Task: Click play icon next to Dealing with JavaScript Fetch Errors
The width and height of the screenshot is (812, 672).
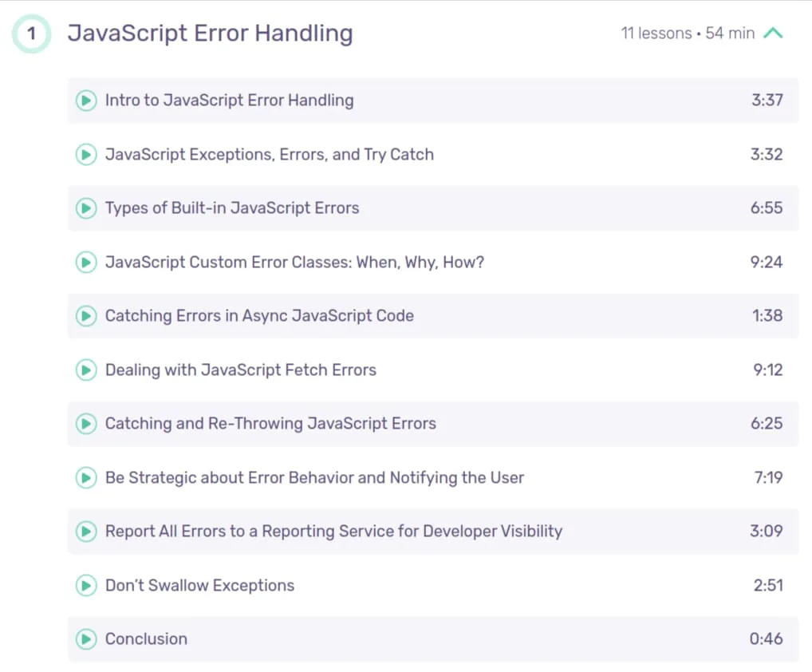Action: point(86,370)
